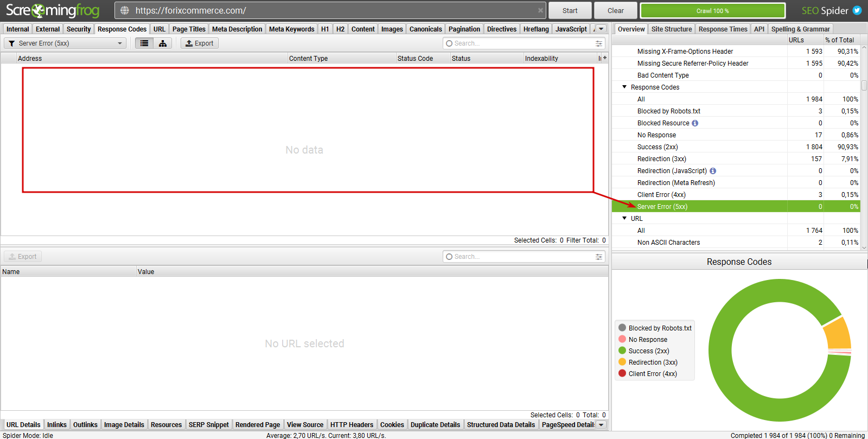868x439 pixels.
Task: Click Redirection (3xx) orange legend swatch
Action: click(622, 362)
